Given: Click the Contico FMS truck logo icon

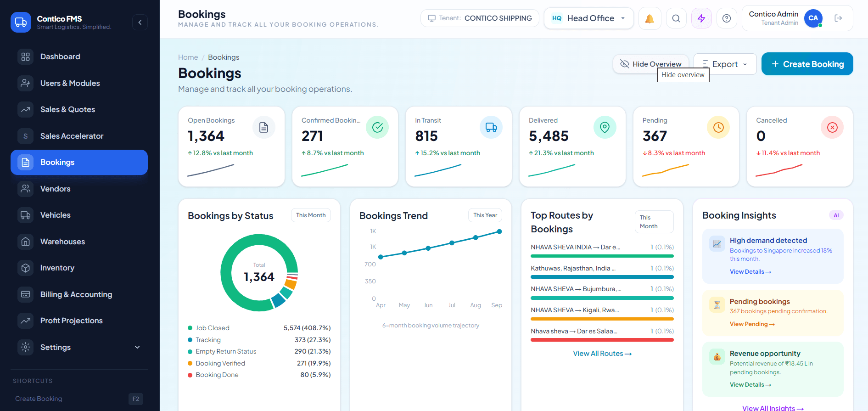Looking at the screenshot, I should point(21,22).
